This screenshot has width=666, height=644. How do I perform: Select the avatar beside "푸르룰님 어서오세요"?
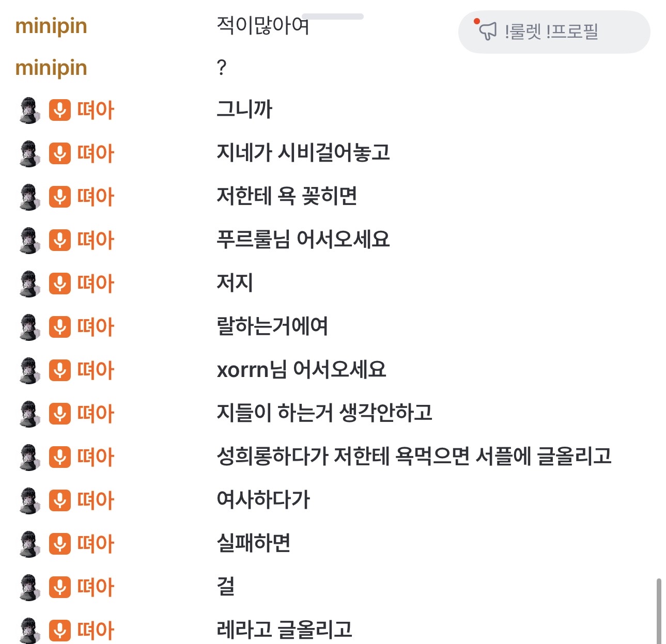(x=29, y=241)
